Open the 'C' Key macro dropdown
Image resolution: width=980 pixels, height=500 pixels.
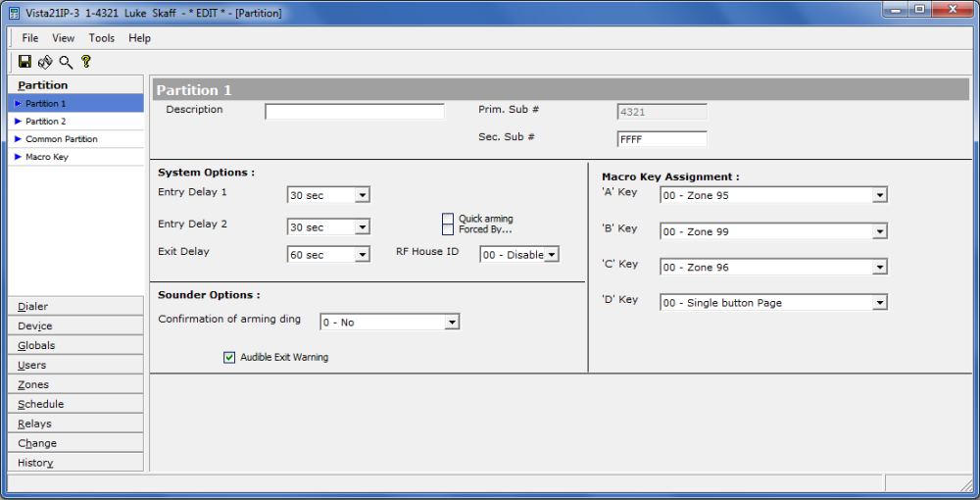click(880, 267)
